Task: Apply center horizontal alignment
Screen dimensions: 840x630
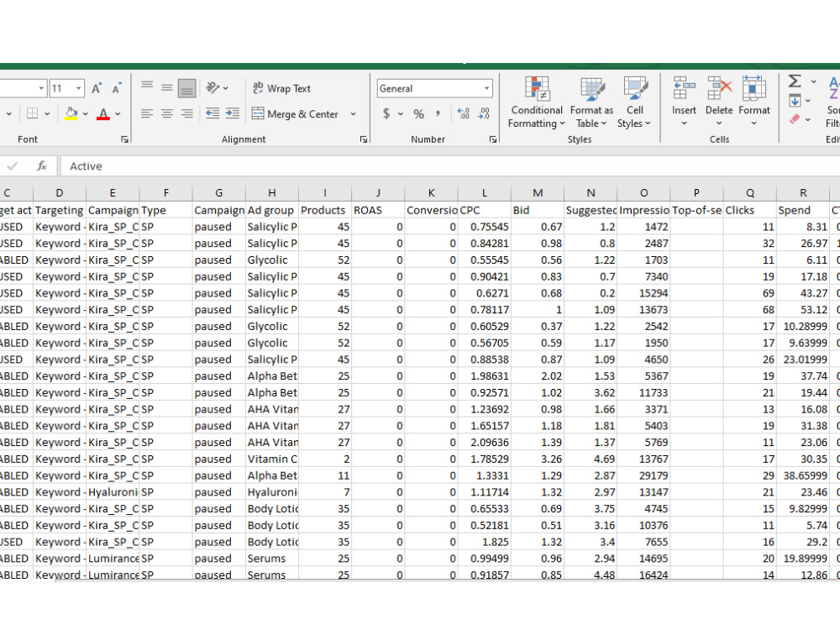Action: point(167,113)
